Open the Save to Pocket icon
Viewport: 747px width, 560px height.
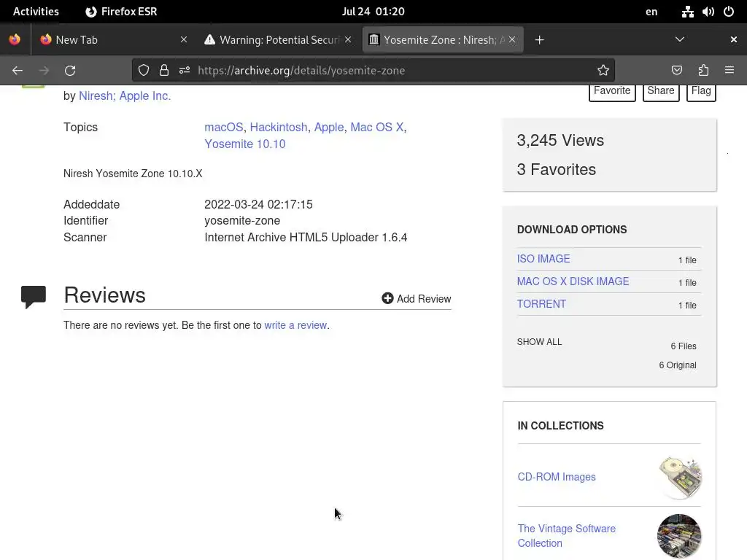tap(676, 71)
